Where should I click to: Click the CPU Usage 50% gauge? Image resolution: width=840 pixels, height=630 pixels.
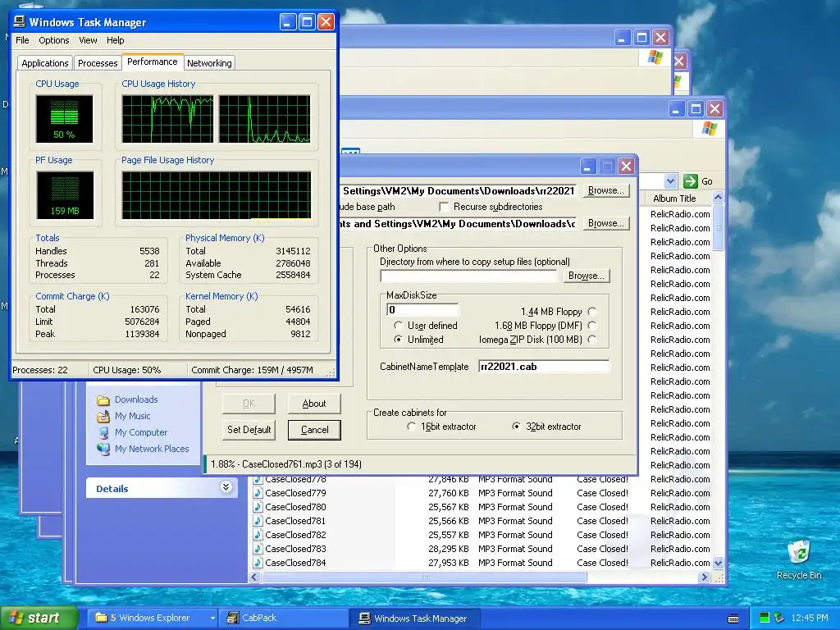coord(64,119)
